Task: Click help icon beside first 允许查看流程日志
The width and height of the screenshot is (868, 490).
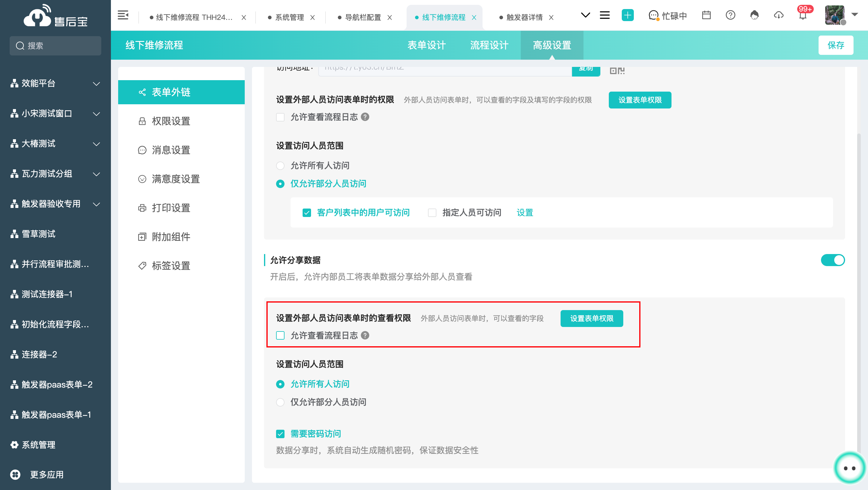Action: [x=365, y=117]
